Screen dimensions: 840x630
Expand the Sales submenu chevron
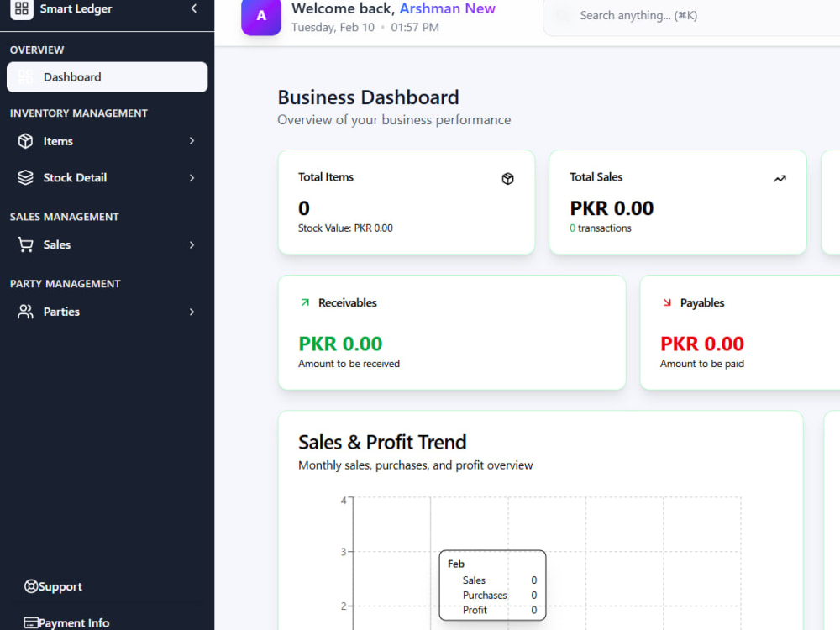tap(192, 244)
